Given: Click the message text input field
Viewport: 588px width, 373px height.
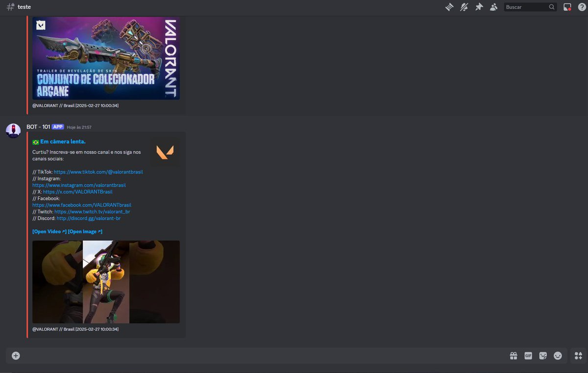Looking at the screenshot, I should point(265,356).
